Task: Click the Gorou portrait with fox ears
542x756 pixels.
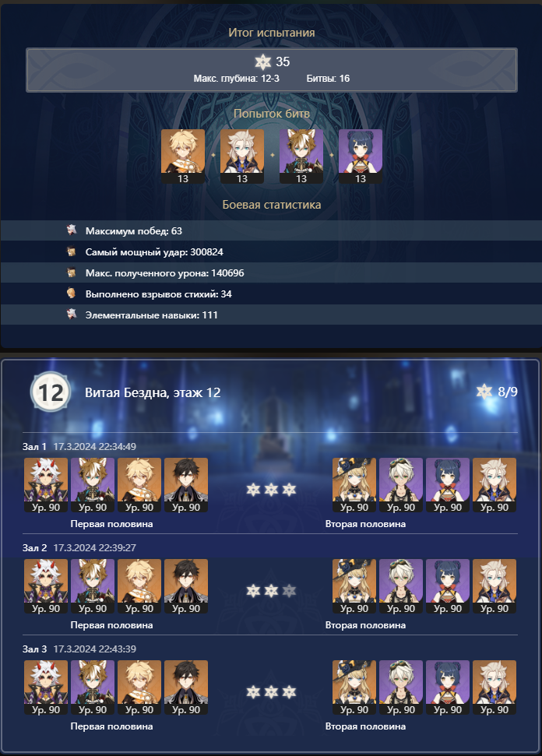Action: click(x=301, y=156)
